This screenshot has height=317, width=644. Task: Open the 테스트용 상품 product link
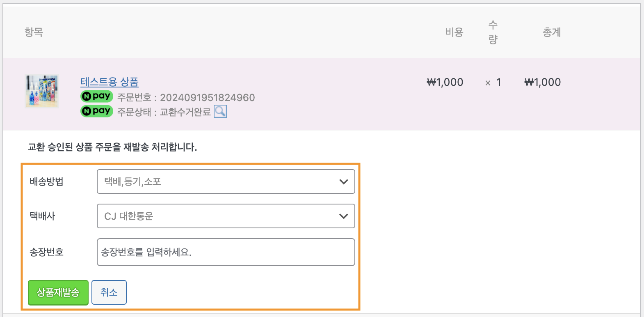pyautogui.click(x=110, y=82)
